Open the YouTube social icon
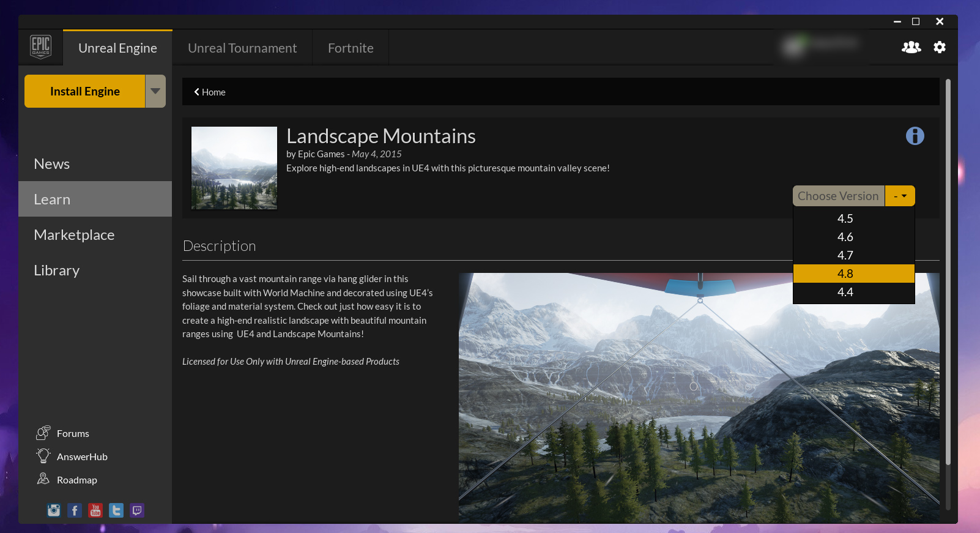 pyautogui.click(x=95, y=510)
